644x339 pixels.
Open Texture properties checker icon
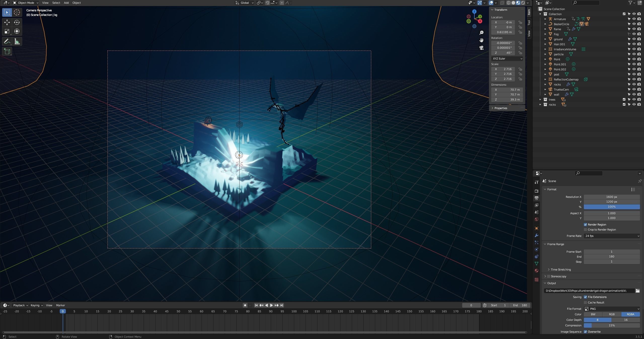[x=537, y=280]
